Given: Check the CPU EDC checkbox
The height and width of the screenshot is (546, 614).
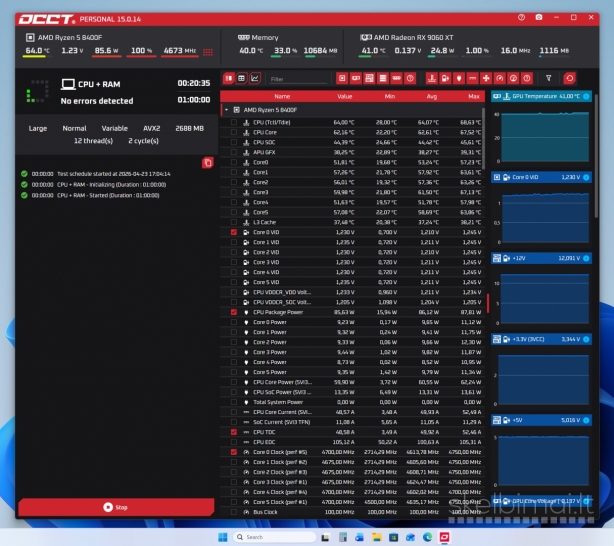Looking at the screenshot, I should (234, 442).
